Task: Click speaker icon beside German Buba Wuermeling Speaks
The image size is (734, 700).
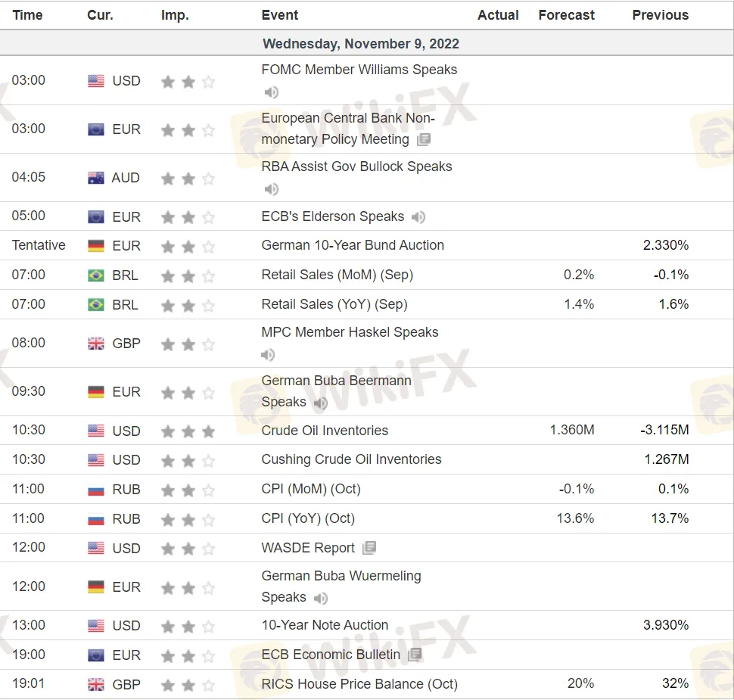Action: pyautogui.click(x=321, y=599)
